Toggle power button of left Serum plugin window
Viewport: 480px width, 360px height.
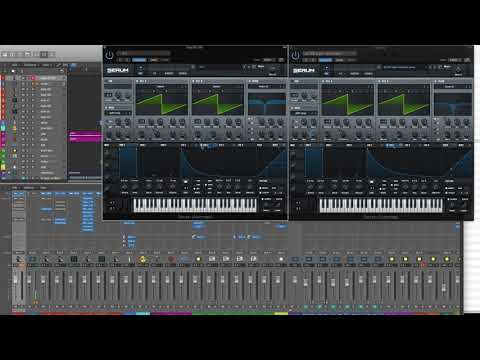(109, 55)
